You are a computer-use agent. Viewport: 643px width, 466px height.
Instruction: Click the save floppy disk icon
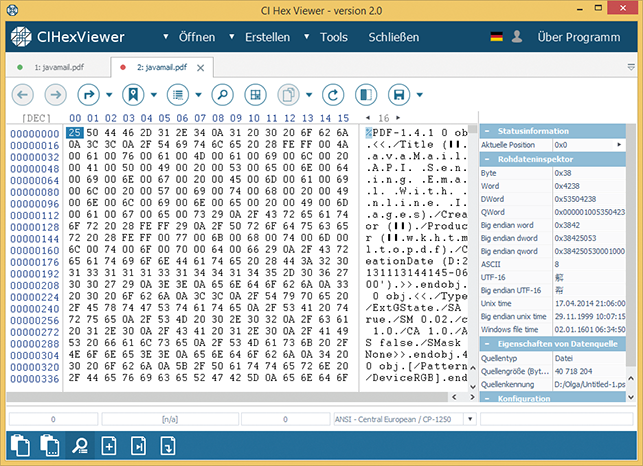point(399,95)
